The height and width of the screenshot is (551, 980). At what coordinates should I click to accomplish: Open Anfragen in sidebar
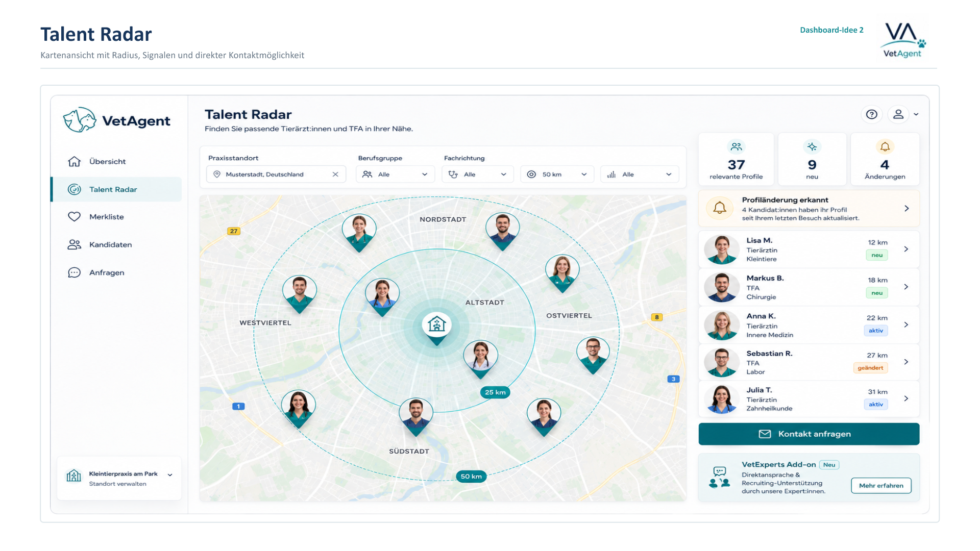pos(116,272)
